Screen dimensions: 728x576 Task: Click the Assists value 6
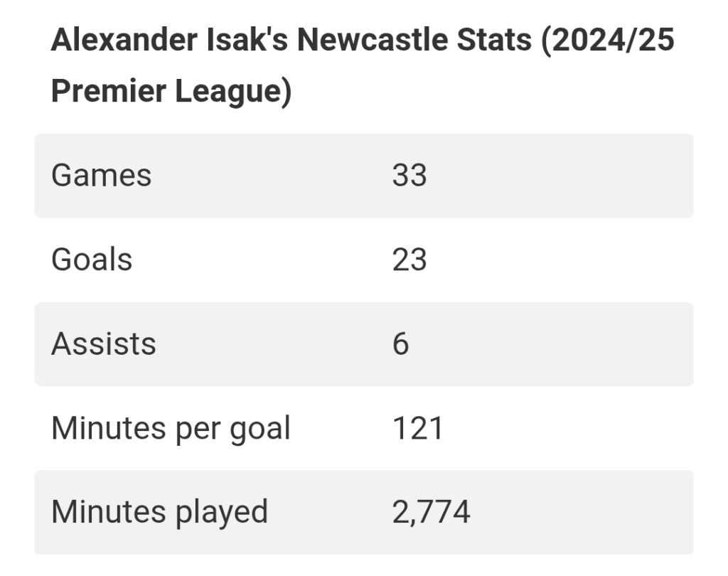[401, 344]
